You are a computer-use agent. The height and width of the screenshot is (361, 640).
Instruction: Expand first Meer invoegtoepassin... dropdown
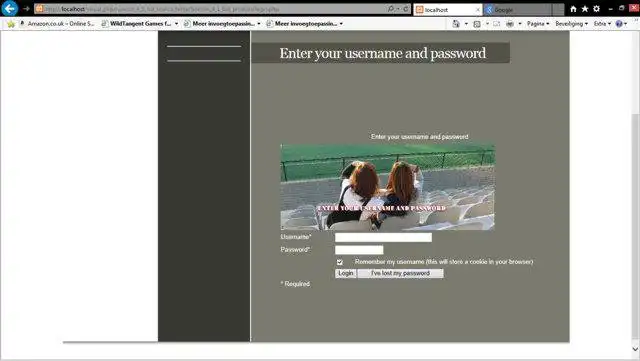[x=259, y=24]
